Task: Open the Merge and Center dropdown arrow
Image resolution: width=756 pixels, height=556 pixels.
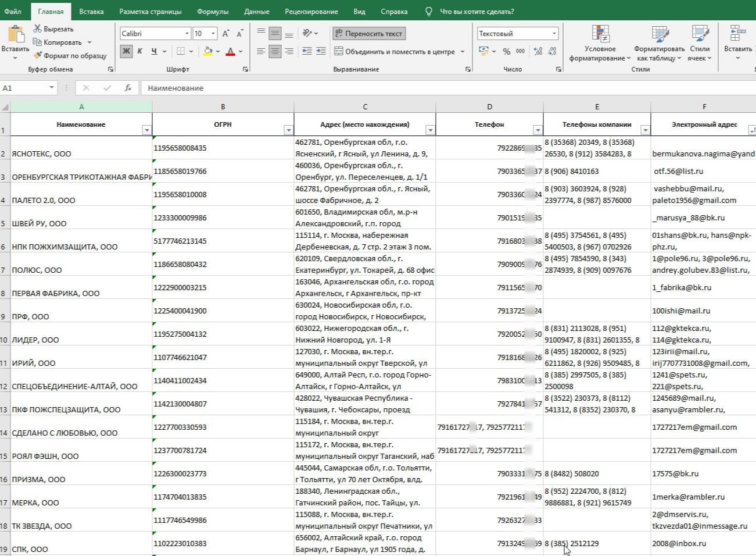Action: pyautogui.click(x=463, y=51)
